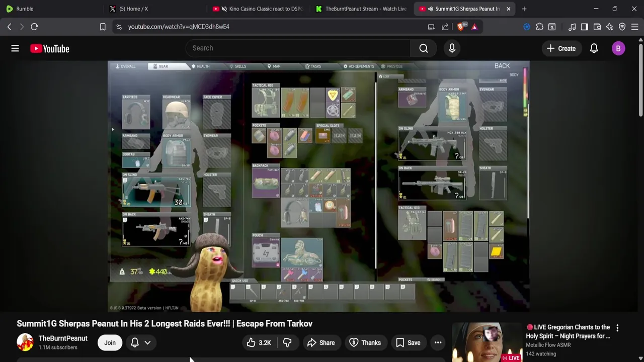Viewport: 644px width, 362px height.
Task: Install app icon in address bar
Action: click(431, 27)
